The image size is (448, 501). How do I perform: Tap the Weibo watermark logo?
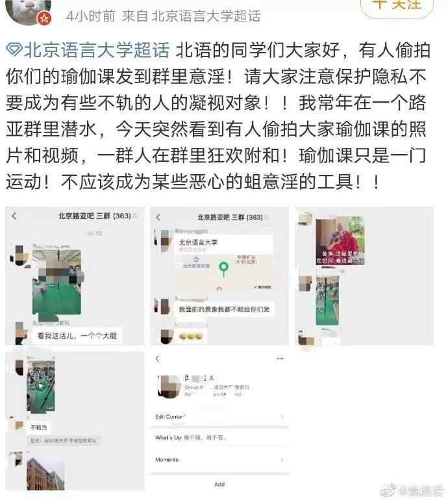pyautogui.click(x=390, y=490)
